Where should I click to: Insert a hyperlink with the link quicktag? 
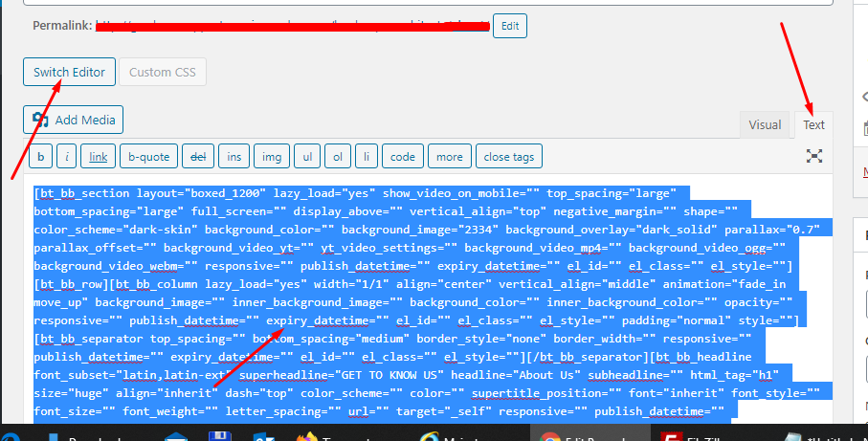(x=99, y=156)
